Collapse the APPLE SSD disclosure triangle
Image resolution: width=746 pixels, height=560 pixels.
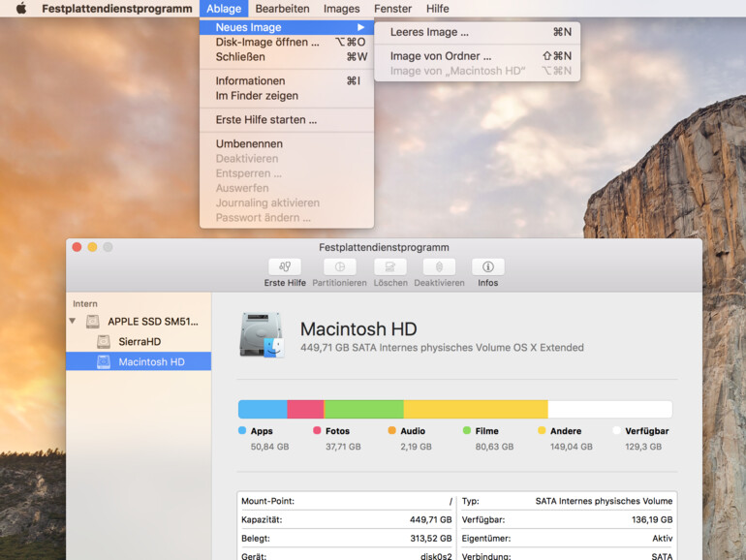tap(73, 321)
